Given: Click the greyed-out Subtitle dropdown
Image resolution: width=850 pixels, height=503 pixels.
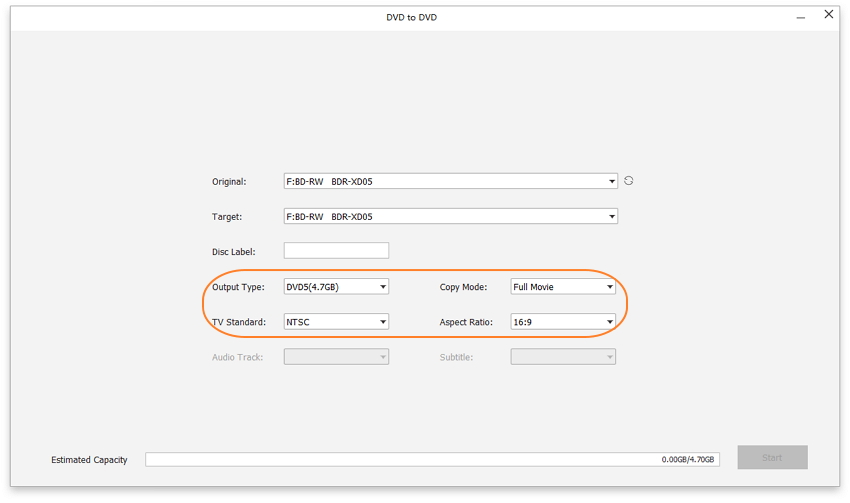Looking at the screenshot, I should pos(563,357).
